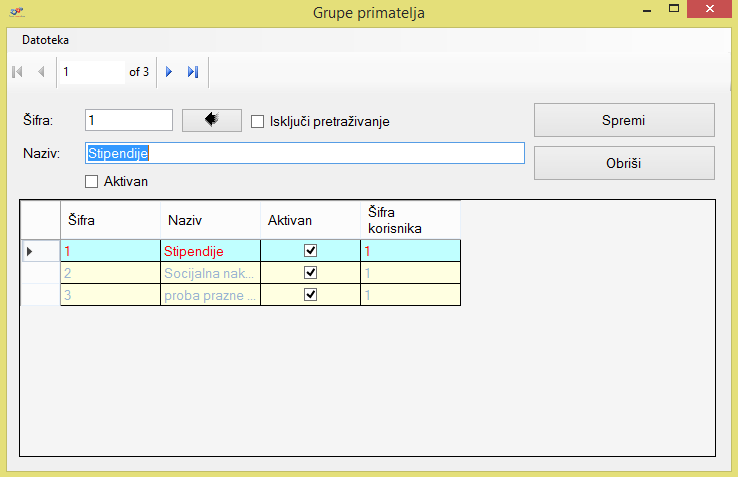Uncheck Aktivan in the proba prazne row
This screenshot has width=738, height=477.
click(x=310, y=295)
